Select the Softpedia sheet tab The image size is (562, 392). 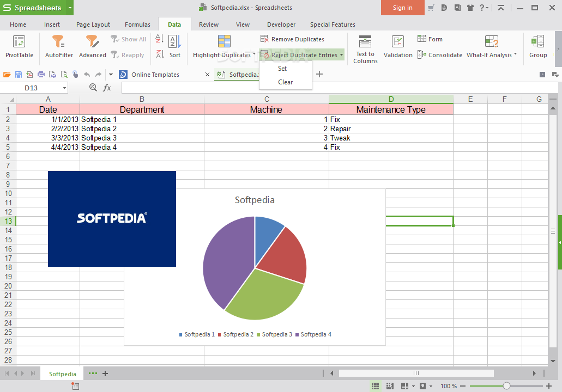click(62, 373)
